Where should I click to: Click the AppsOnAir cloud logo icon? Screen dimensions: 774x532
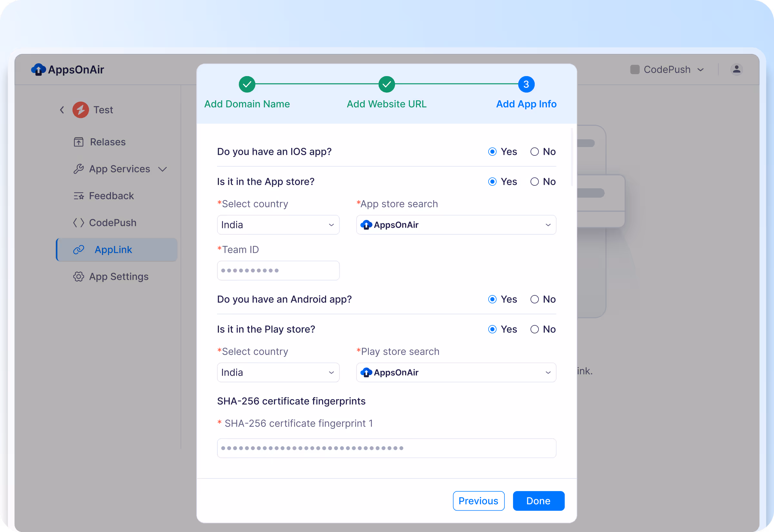pos(38,69)
